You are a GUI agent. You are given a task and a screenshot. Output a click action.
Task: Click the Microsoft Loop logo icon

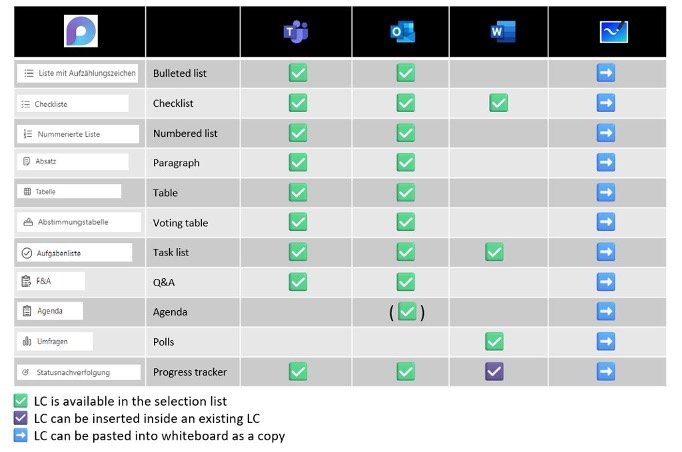tap(81, 31)
